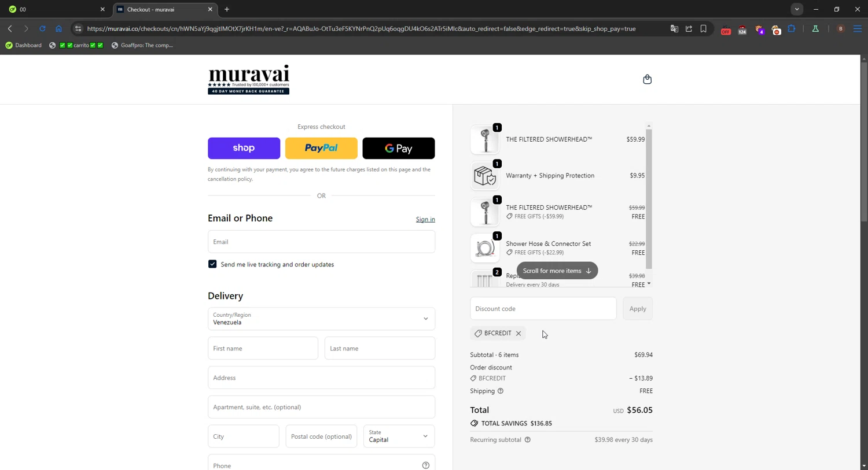Show phone field help icon
Viewport: 868px width, 470px height.
[x=425, y=465]
